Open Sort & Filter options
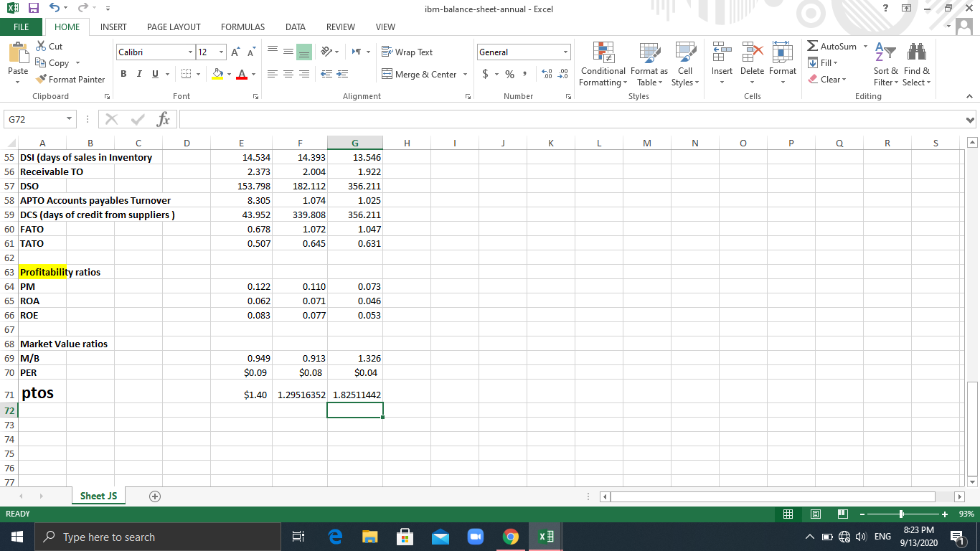The image size is (980, 551). pos(885,65)
